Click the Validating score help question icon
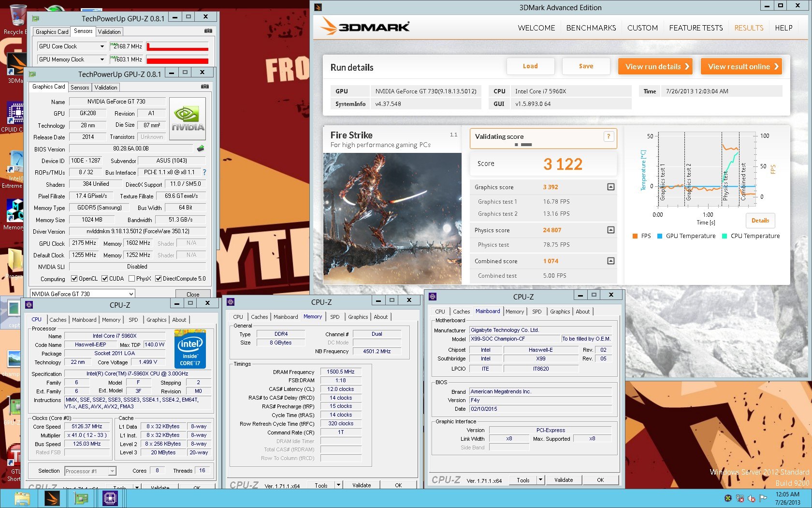 coord(609,136)
